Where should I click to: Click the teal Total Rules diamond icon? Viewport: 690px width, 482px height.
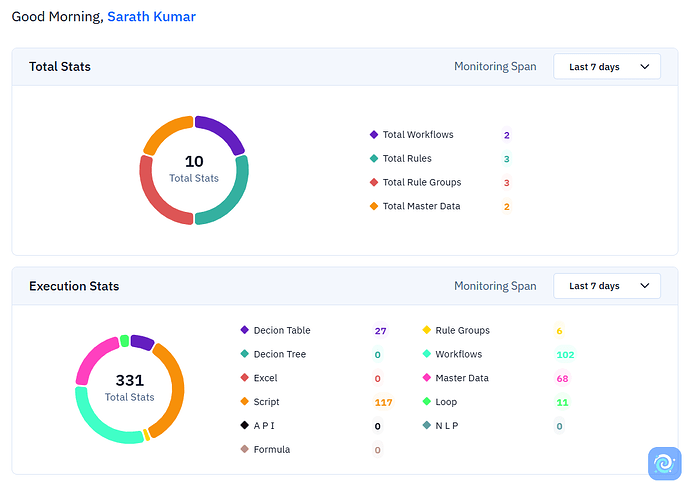374,158
